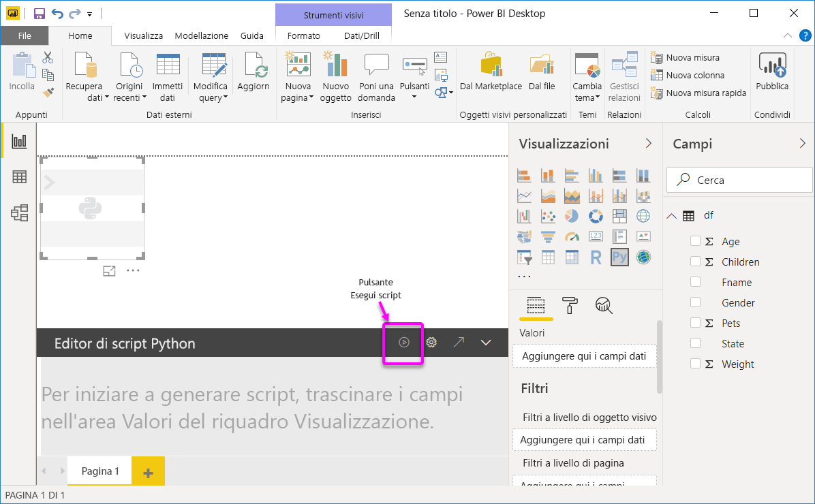Switch to Data view in the left sidebar
This screenshot has width=815, height=504.
click(19, 176)
